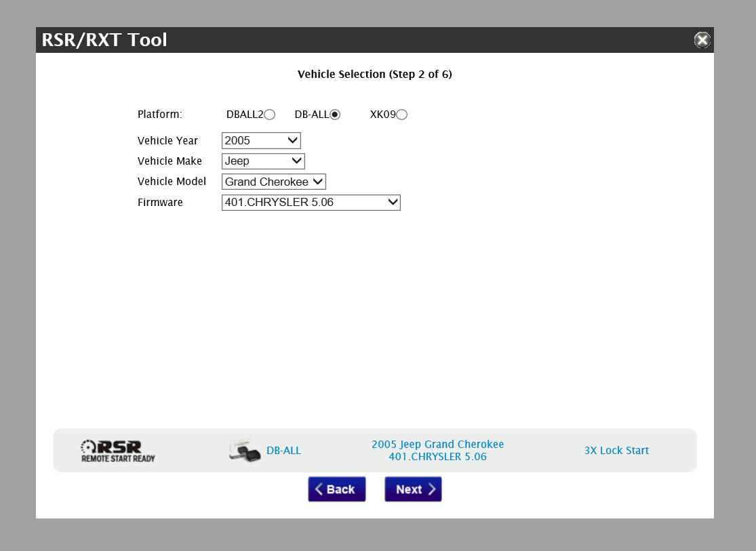Open the Vehicle Make dropdown showing Jeep

263,161
